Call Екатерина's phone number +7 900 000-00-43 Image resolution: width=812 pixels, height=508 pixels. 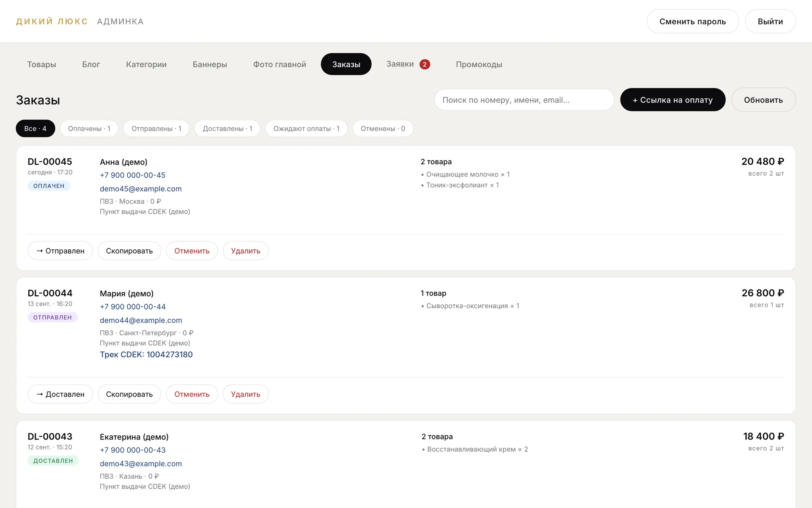(133, 450)
